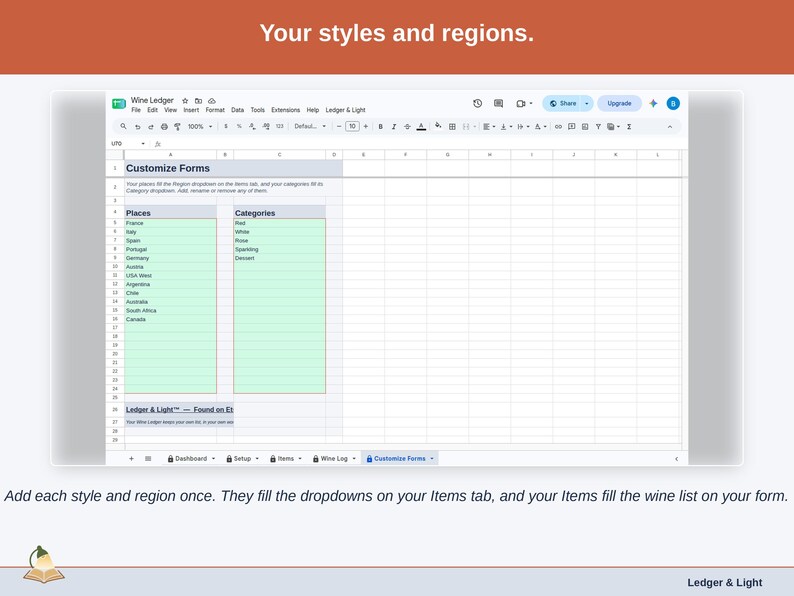Increase the font size
Image resolution: width=794 pixels, height=596 pixels.
(x=366, y=127)
